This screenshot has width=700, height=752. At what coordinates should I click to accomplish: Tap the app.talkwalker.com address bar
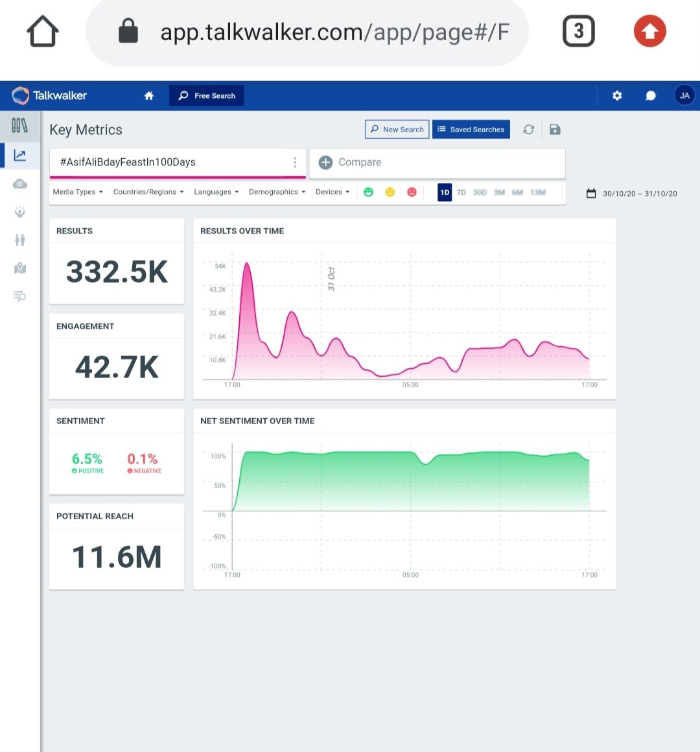click(307, 32)
